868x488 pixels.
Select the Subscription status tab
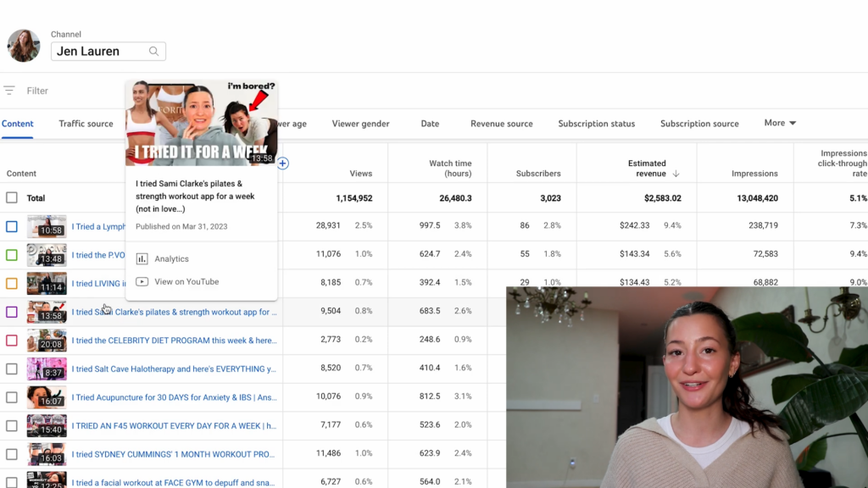coord(596,124)
